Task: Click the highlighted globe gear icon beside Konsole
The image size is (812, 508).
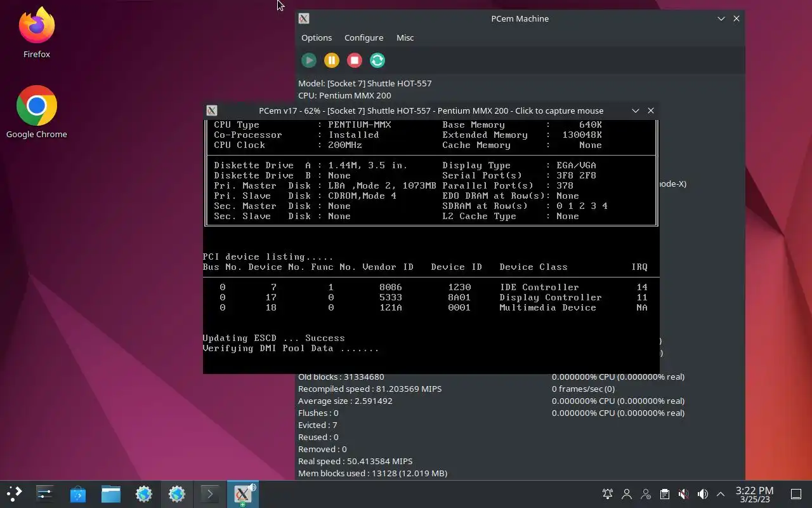Action: click(x=177, y=493)
